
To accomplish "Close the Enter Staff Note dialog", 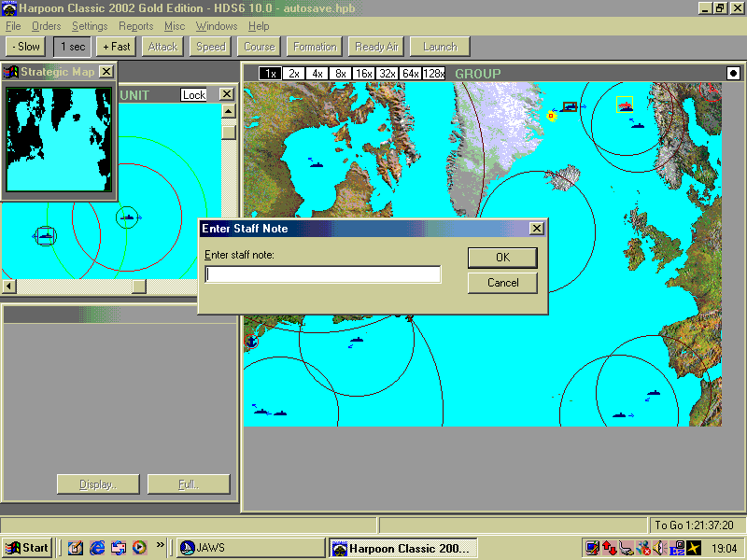I will pyautogui.click(x=536, y=228).
